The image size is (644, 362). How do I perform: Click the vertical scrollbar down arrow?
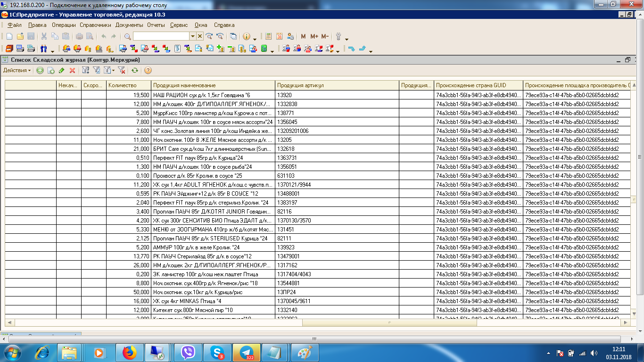pyautogui.click(x=634, y=313)
